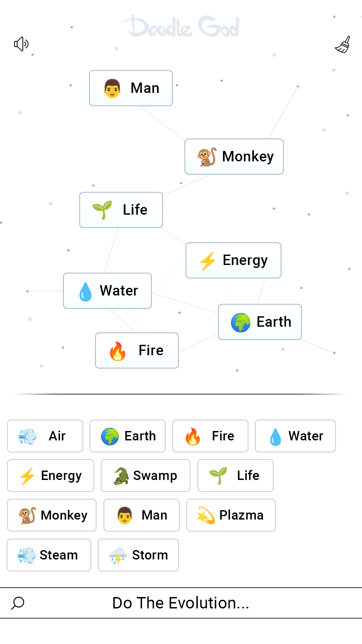Click the Earth globe element on the canvas
Screen dimensions: 362x644
coord(260,322)
